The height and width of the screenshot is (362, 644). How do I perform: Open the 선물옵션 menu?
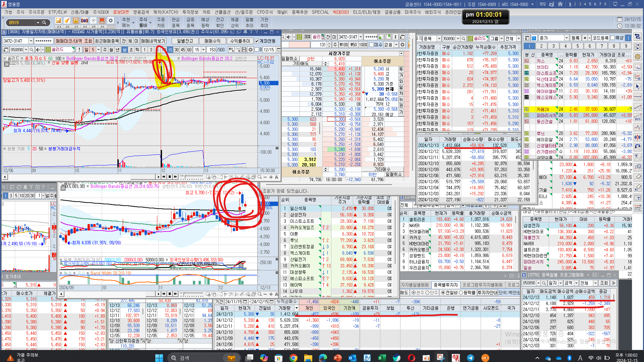(x=222, y=12)
